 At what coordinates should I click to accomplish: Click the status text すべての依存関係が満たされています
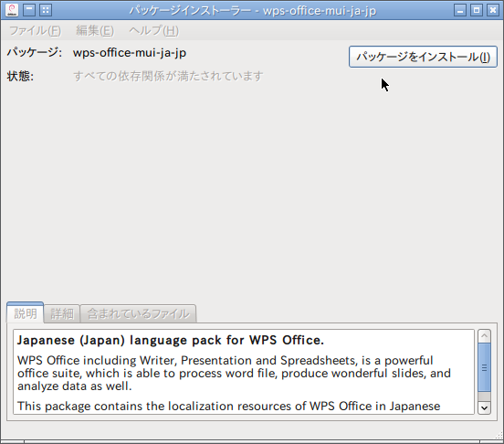[168, 76]
